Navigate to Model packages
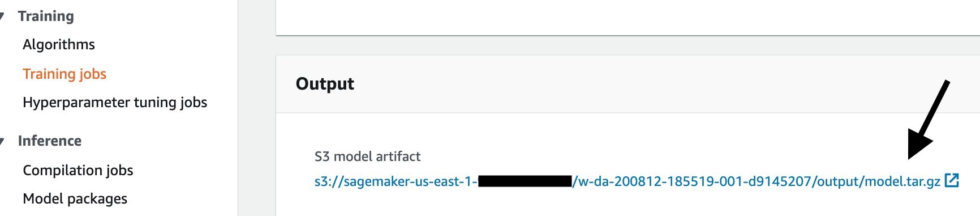980x216 pixels. pyautogui.click(x=75, y=199)
